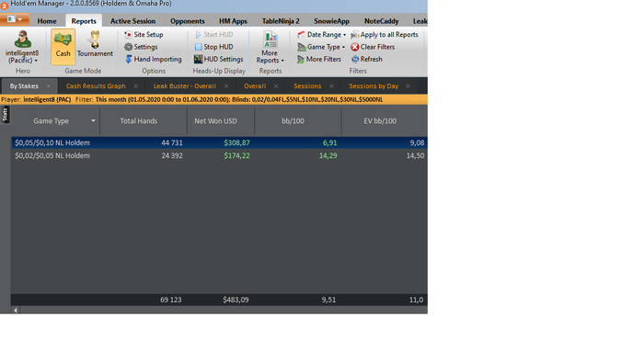Screen dimensions: 644x362
Task: Open the Game Type filter dropdown
Action: (321, 47)
